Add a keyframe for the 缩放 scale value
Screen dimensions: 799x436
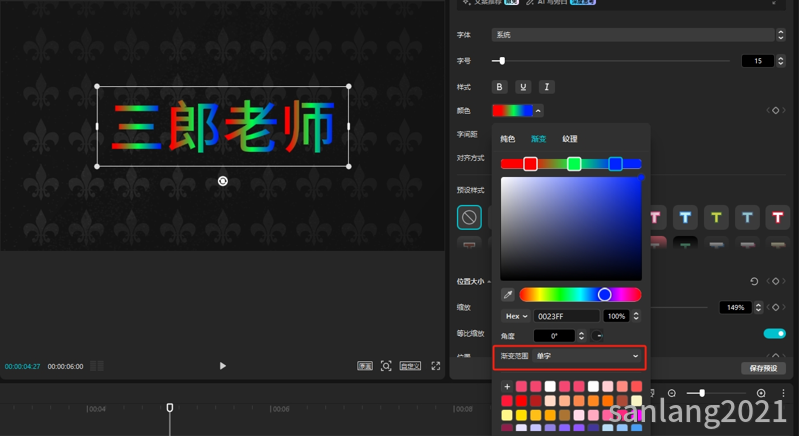pos(775,307)
